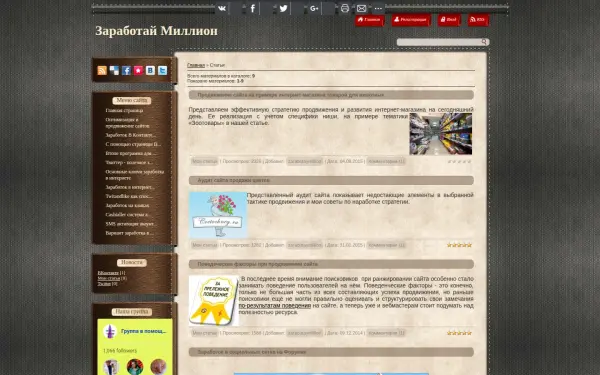Open the 'Группа в помощ...' group link

143,331
